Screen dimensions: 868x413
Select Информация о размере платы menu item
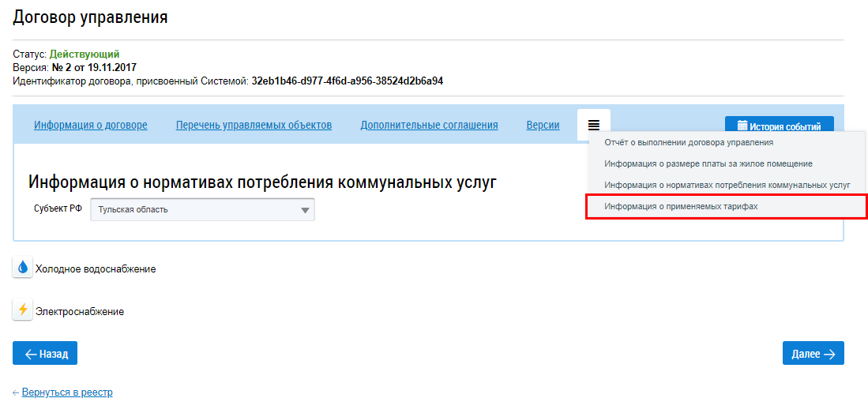[708, 163]
